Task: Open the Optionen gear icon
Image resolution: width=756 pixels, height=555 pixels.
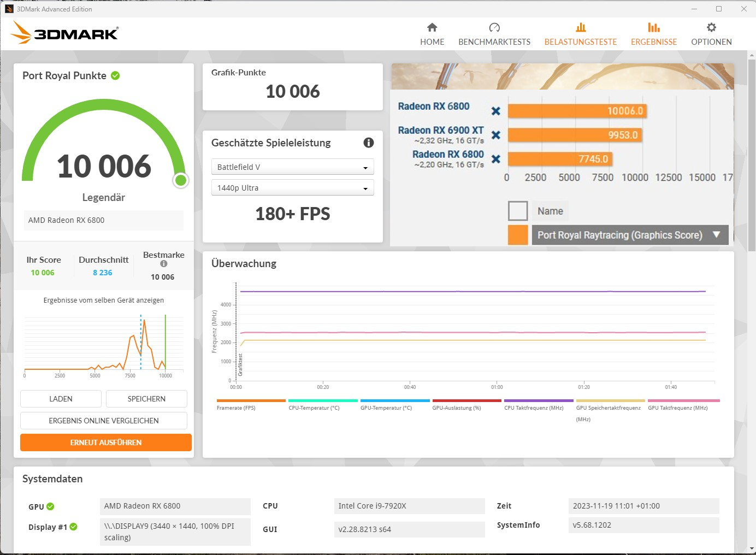Action: pyautogui.click(x=711, y=27)
